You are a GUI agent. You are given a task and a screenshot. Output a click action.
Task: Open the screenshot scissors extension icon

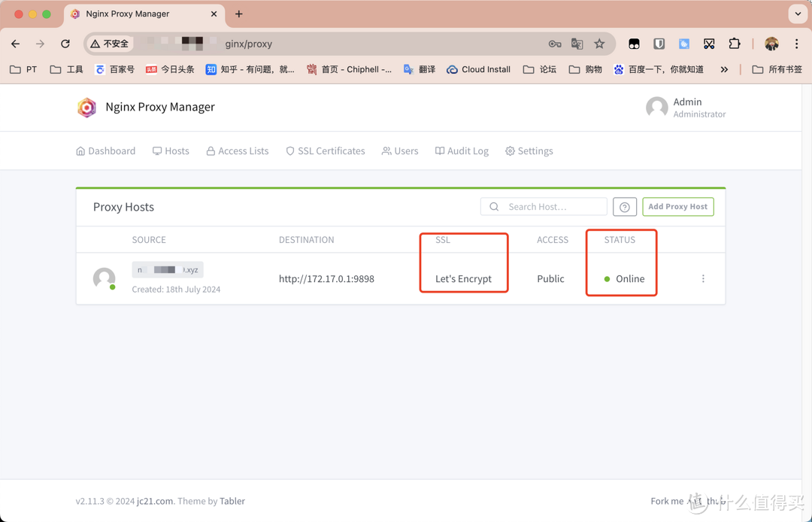click(709, 44)
